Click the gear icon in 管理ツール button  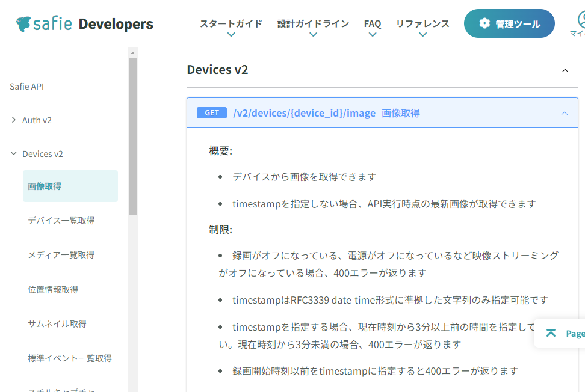click(x=484, y=23)
